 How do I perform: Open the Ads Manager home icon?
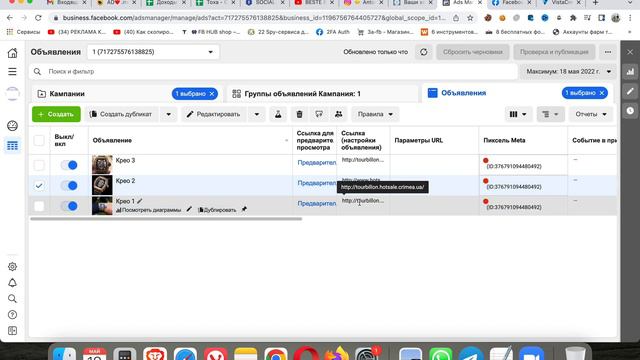(12, 53)
